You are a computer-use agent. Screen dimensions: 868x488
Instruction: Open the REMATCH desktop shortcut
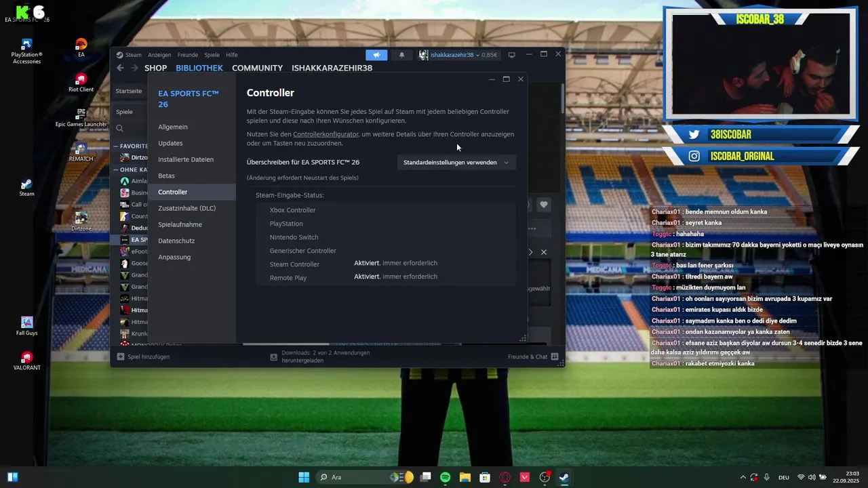tap(81, 152)
